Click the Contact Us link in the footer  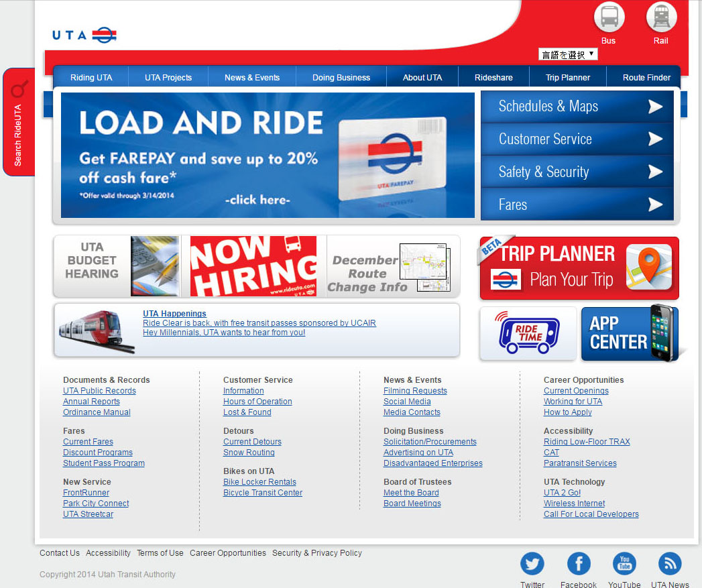click(x=59, y=552)
